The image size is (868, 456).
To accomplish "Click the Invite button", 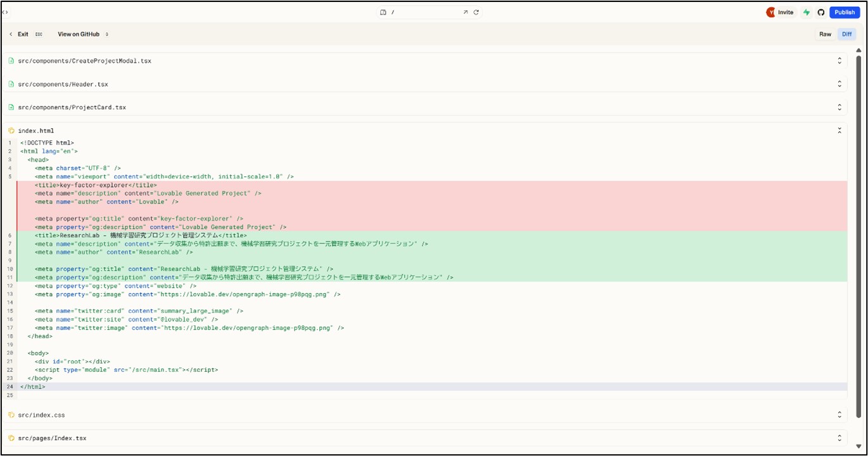I will (786, 12).
